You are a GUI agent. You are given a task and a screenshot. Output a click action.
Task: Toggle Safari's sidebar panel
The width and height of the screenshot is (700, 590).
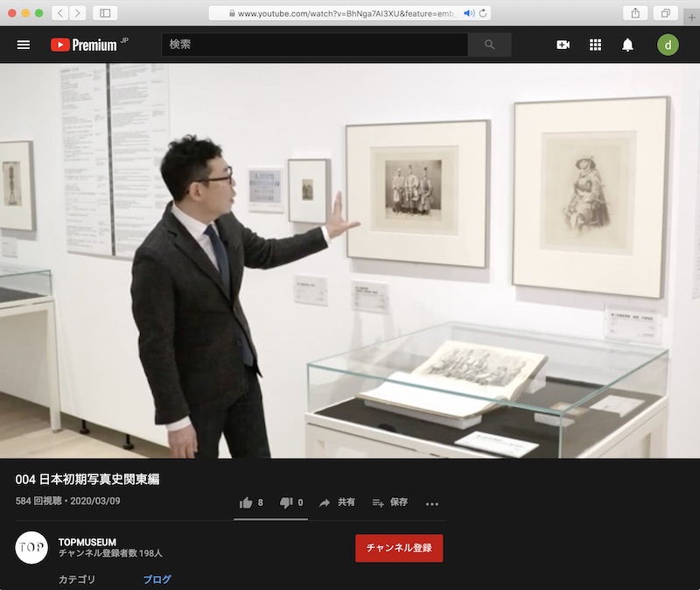(105, 14)
